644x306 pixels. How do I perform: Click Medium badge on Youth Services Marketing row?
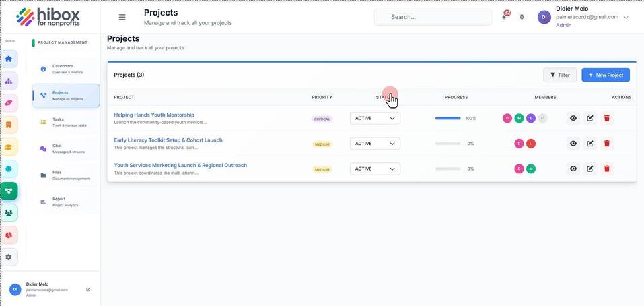tap(322, 169)
